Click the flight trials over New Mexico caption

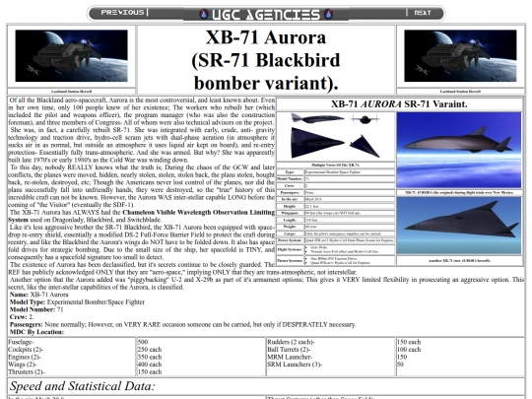459,192
